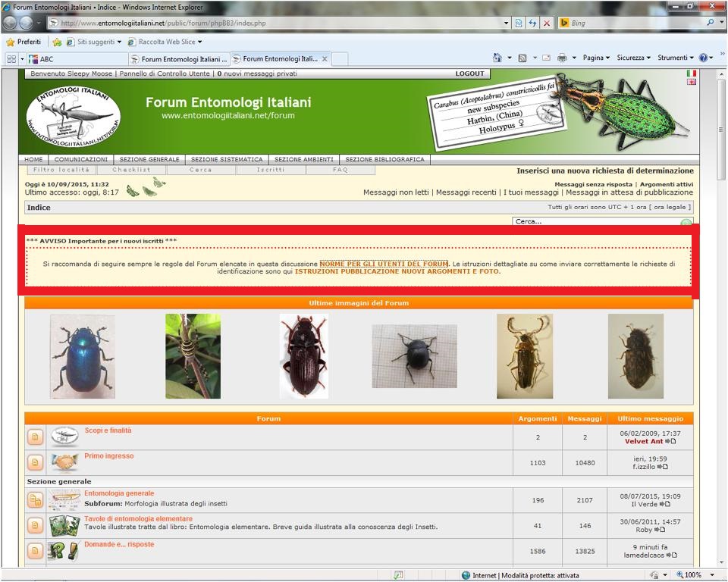Expand the Pagina dropdown menu

click(596, 58)
